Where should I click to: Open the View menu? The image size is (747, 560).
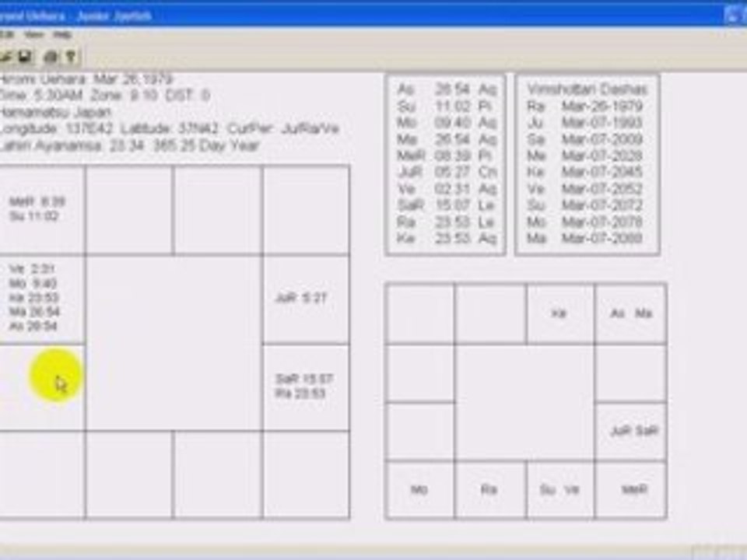[33, 34]
